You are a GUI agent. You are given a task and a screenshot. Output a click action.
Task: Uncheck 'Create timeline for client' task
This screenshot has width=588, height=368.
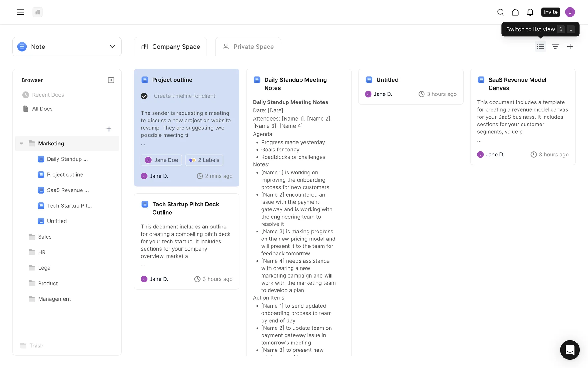144,96
